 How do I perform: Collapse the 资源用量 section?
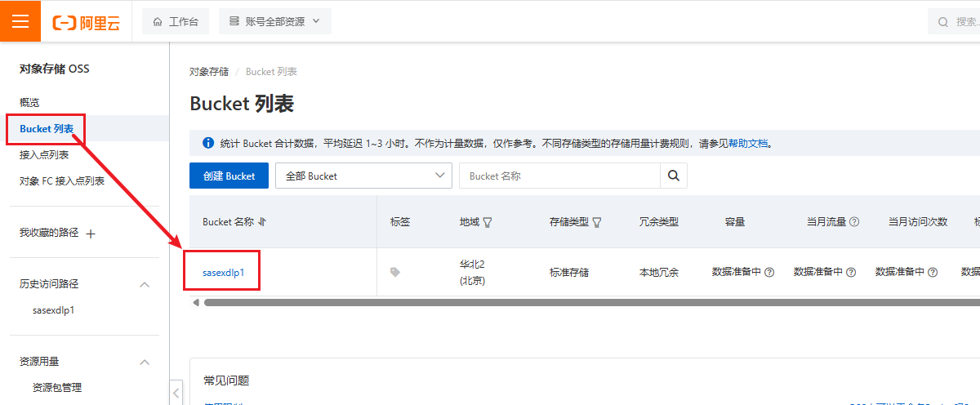(x=145, y=362)
